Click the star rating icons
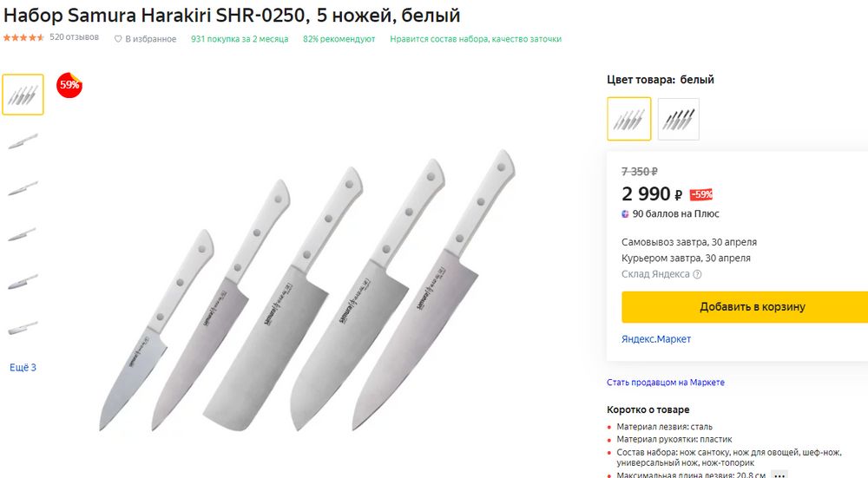This screenshot has height=478, width=868. [x=24, y=38]
